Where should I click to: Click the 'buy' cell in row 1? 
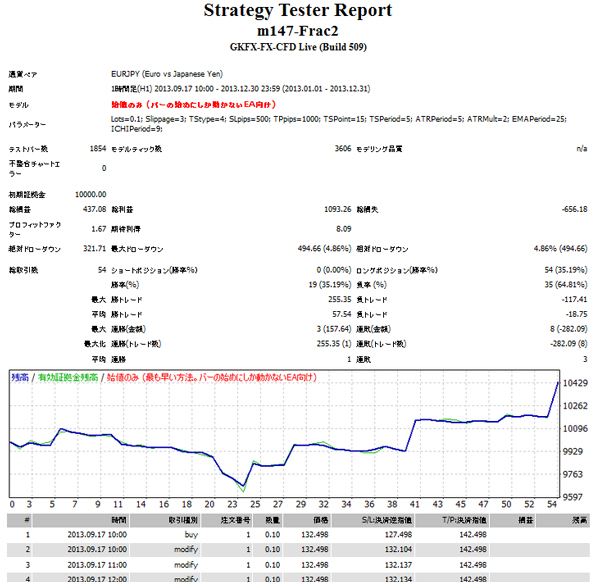[191, 535]
